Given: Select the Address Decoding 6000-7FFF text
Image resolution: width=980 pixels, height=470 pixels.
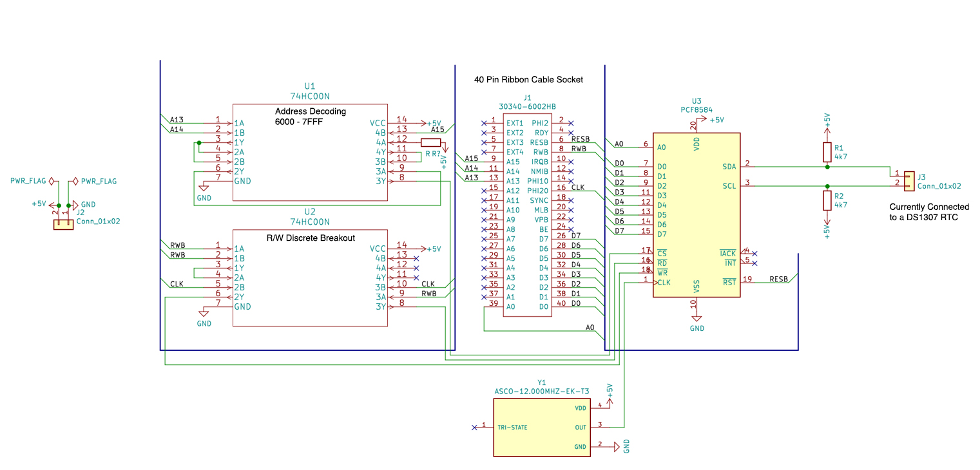Looking at the screenshot, I should click(x=309, y=116).
